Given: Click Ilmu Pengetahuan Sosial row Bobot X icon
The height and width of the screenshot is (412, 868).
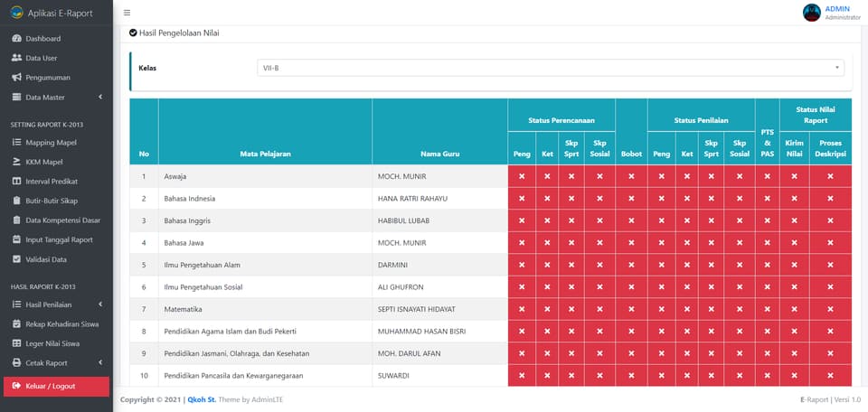Looking at the screenshot, I should [x=631, y=287].
